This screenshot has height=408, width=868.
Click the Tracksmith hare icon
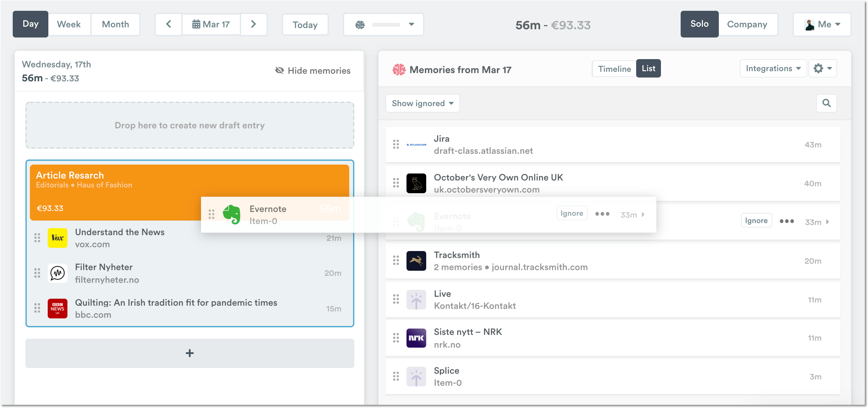pos(416,261)
